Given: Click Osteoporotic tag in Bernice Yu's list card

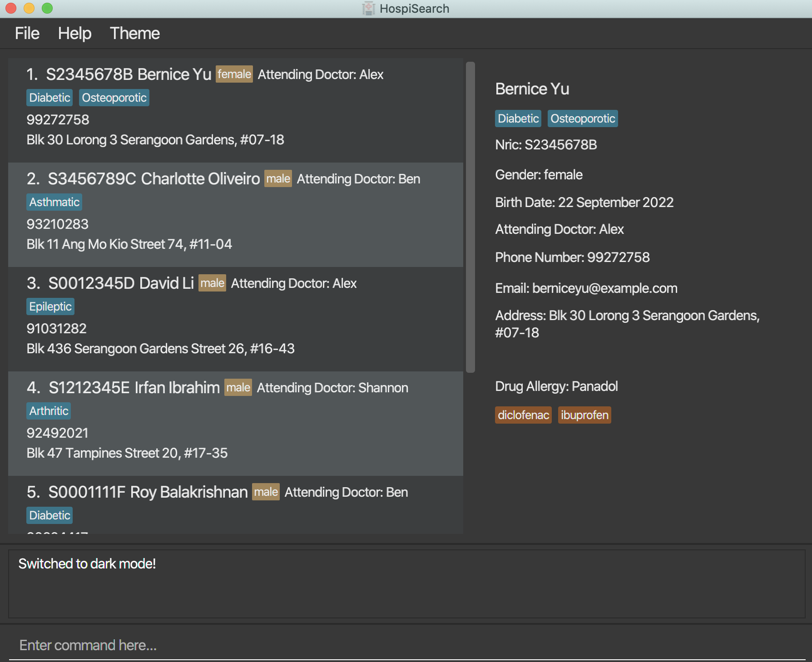Looking at the screenshot, I should click(x=114, y=98).
